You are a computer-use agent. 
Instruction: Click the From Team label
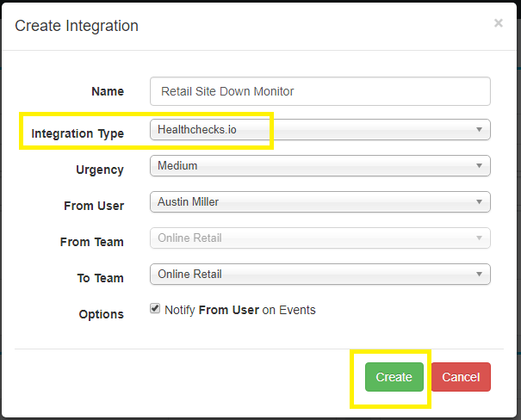(x=91, y=242)
